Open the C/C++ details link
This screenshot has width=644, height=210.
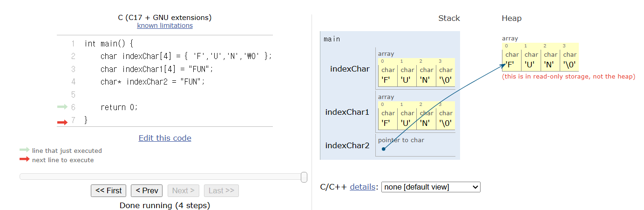pyautogui.click(x=362, y=187)
